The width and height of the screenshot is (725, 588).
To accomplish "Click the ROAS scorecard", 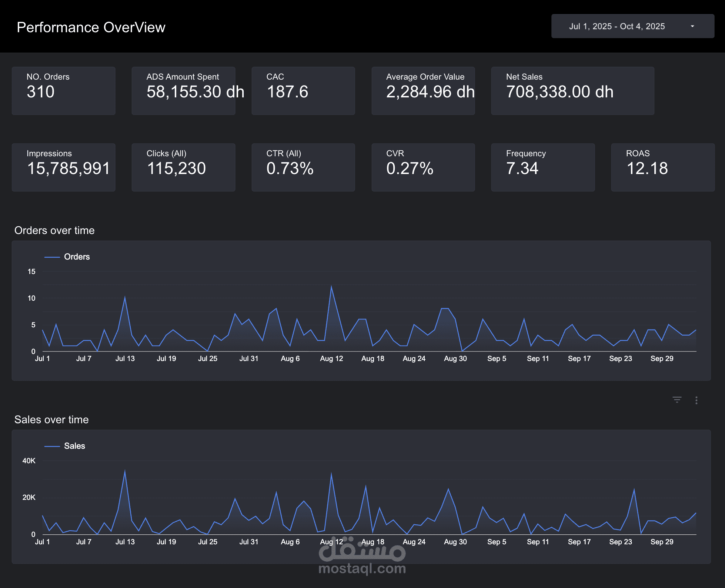I will tap(662, 167).
